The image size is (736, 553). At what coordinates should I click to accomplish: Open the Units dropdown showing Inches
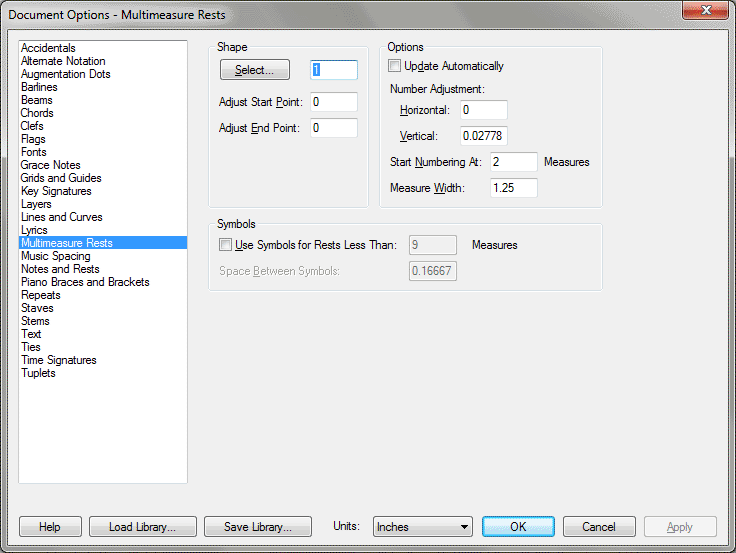pyautogui.click(x=422, y=527)
